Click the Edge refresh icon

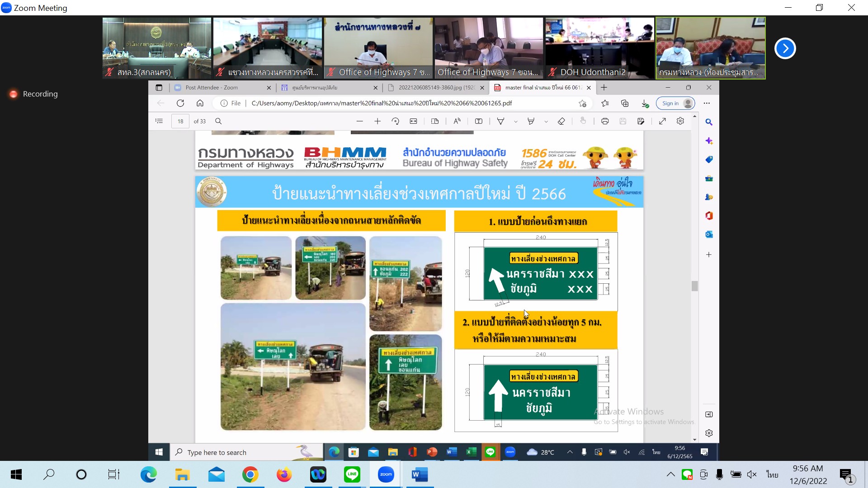[x=180, y=103]
